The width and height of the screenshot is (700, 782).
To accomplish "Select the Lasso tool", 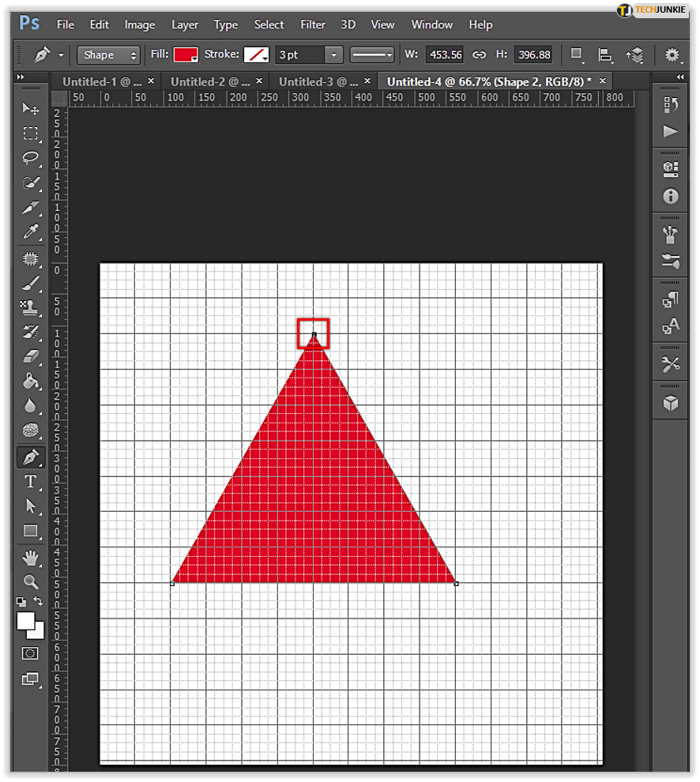I will pyautogui.click(x=31, y=158).
